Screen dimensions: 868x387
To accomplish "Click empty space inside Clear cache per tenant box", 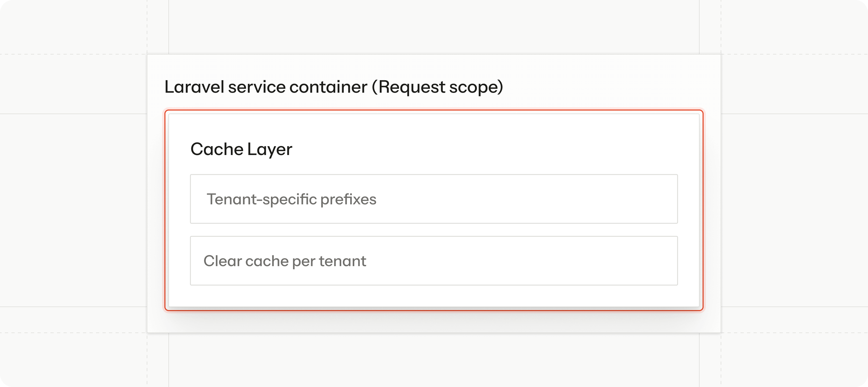I will 539,261.
